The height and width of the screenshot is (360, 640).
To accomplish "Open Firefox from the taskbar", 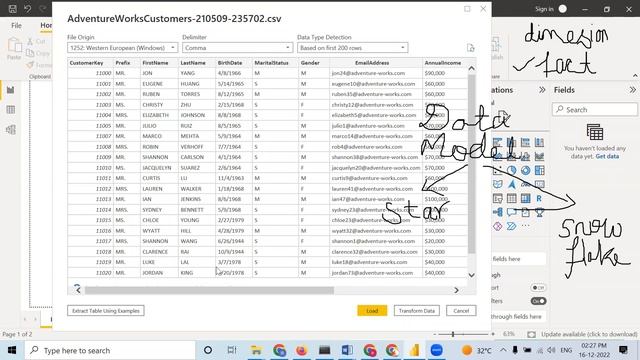I will 302,350.
